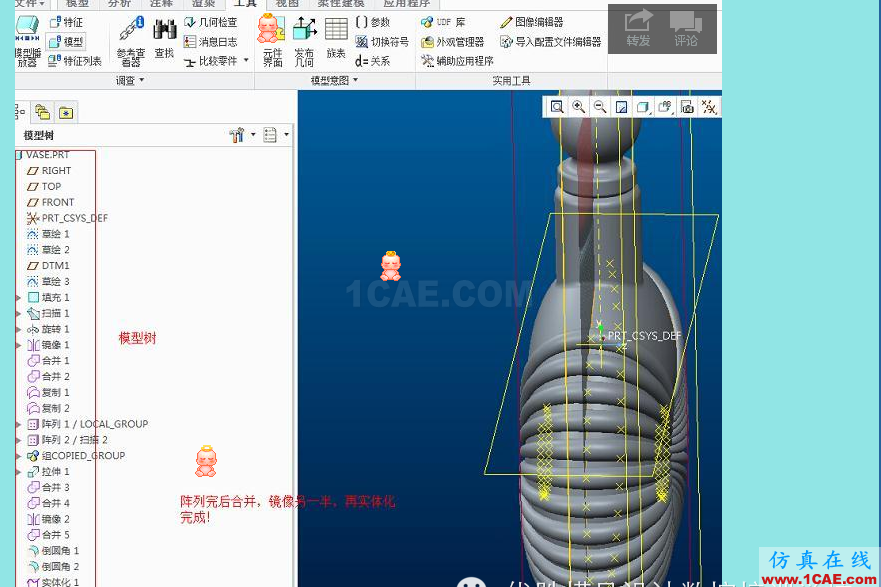Image resolution: width=881 pixels, height=587 pixels.
Task: Open the 文件 (File) menu
Action: click(x=30, y=3)
